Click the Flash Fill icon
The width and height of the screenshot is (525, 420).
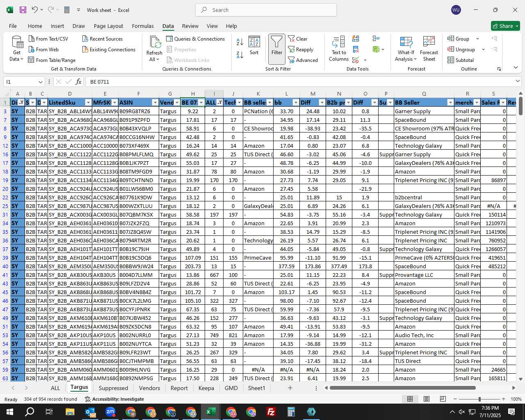pos(356,39)
